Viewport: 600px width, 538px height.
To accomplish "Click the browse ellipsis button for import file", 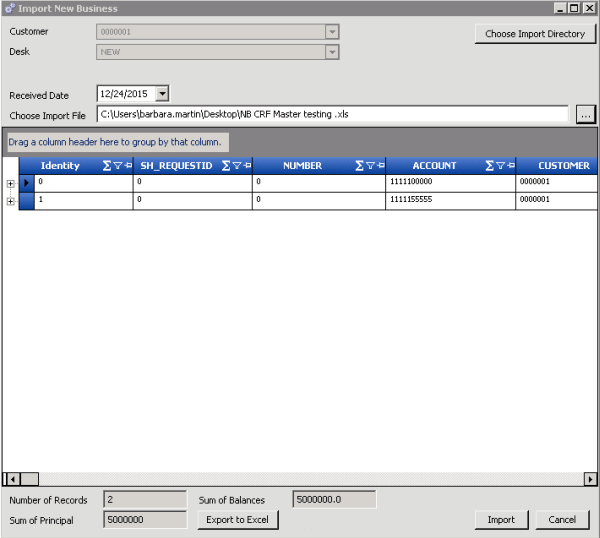I will 586,114.
